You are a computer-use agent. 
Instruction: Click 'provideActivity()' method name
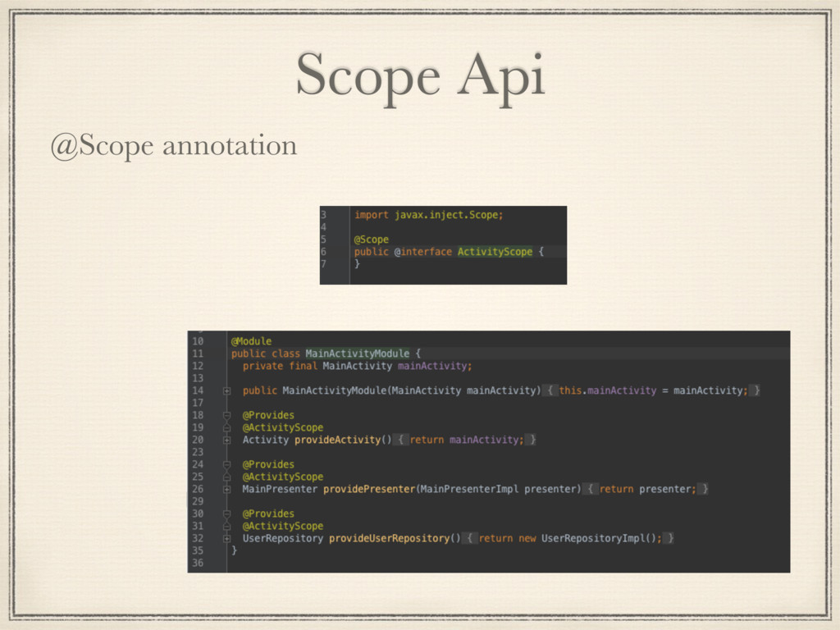coord(344,440)
